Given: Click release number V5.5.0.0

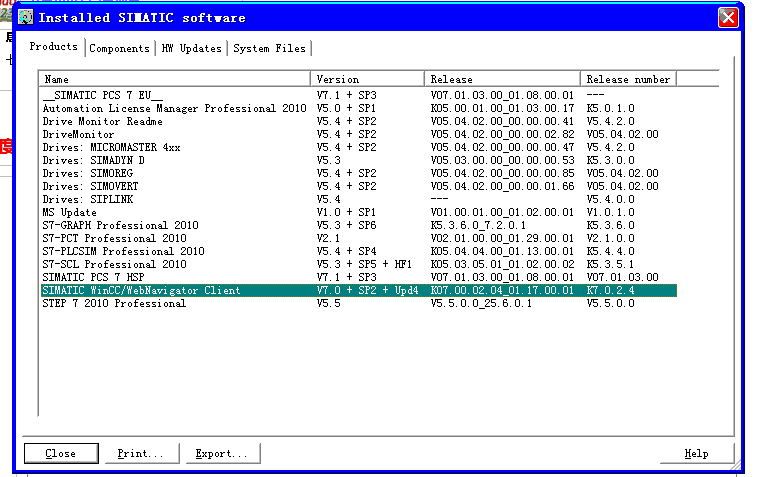Looking at the screenshot, I should click(x=610, y=304).
